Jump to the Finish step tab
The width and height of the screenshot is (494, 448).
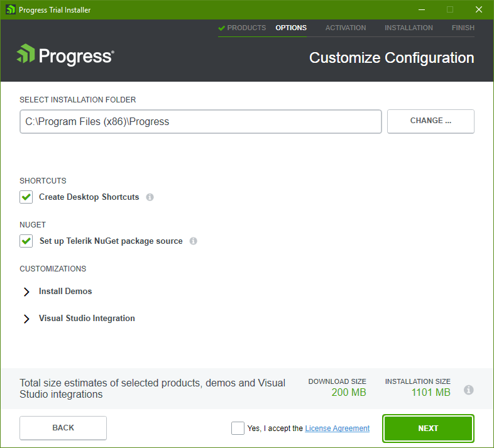tap(463, 28)
